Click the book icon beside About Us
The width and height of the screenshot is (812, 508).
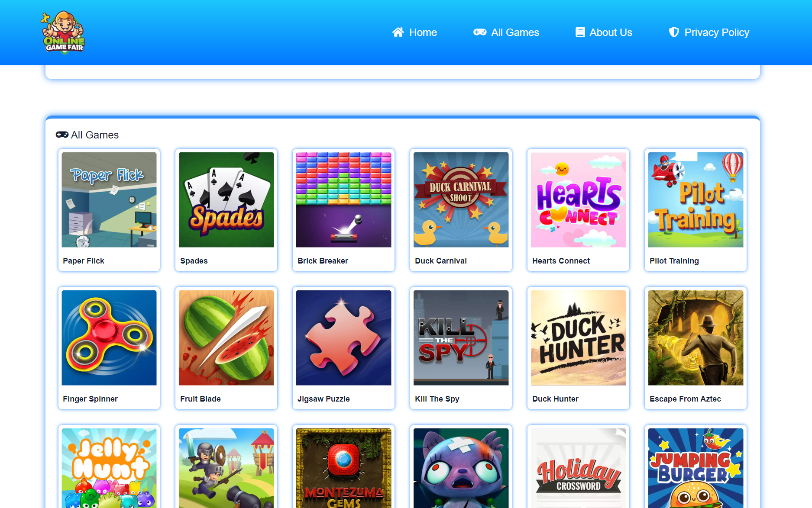click(580, 32)
